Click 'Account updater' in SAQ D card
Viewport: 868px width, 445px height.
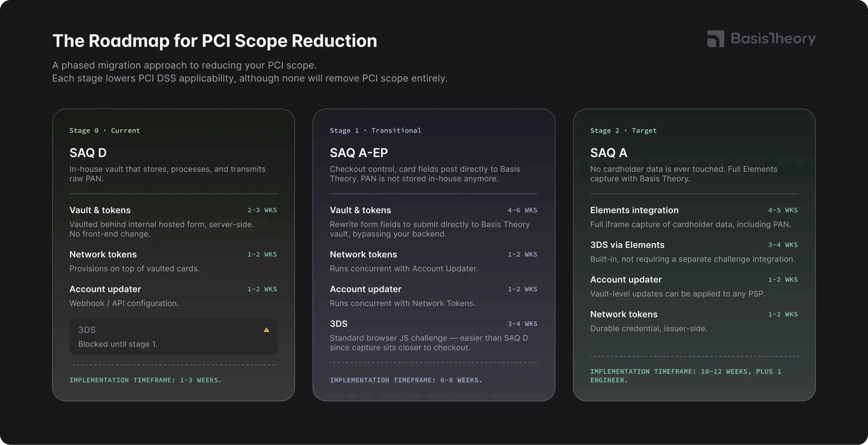point(105,289)
